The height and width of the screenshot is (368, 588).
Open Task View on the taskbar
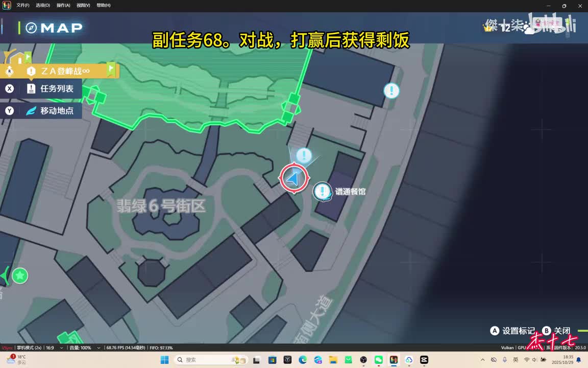(257, 360)
